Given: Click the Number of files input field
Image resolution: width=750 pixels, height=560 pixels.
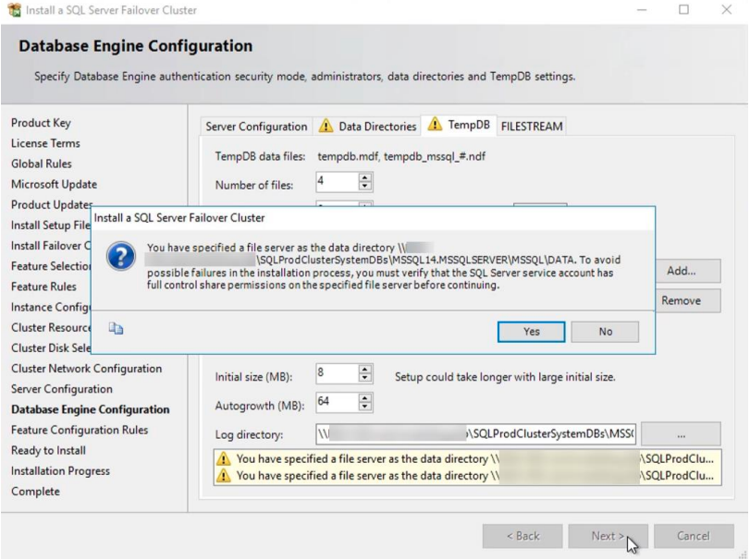Looking at the screenshot, I should [x=338, y=182].
